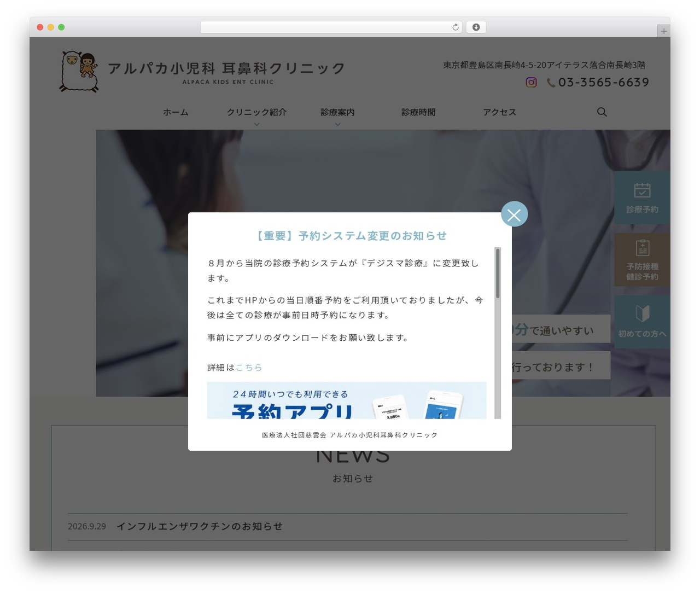This screenshot has width=700, height=593.
Task: Click the お知らせ section subtitle
Action: pos(353,479)
